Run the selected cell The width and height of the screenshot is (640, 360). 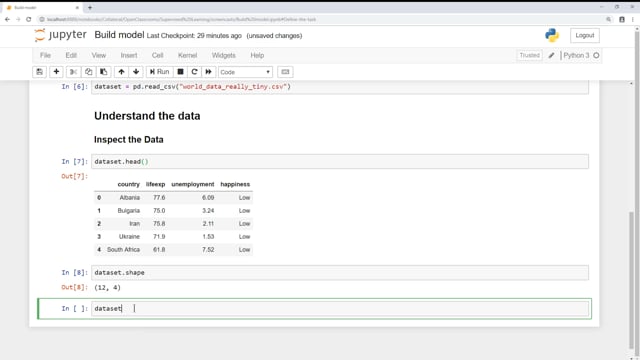pyautogui.click(x=159, y=72)
